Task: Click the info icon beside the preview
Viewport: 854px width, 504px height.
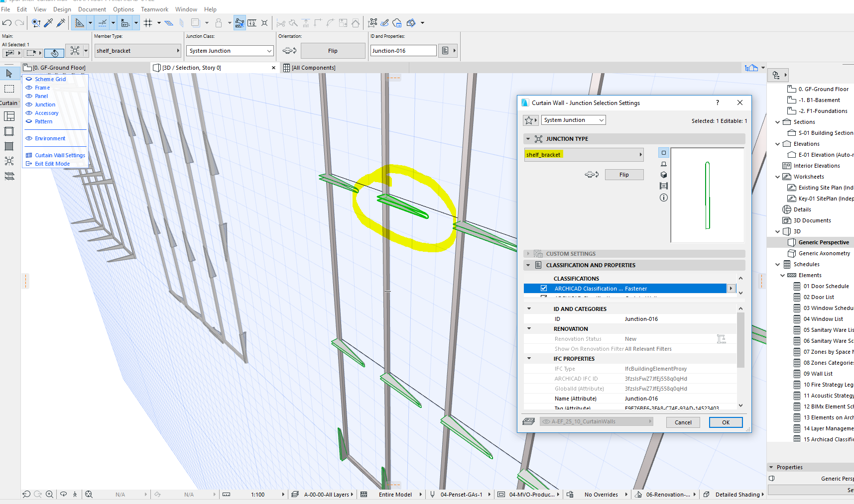Action: coord(663,198)
